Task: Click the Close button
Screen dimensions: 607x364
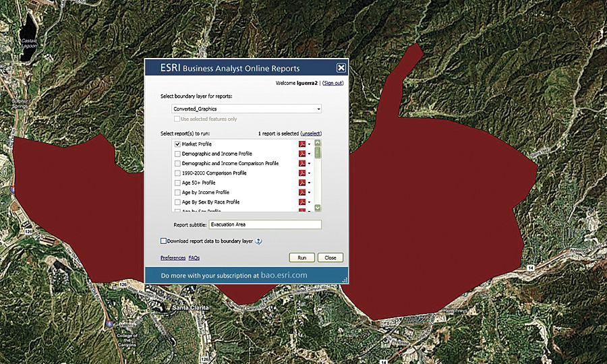Action: click(330, 257)
